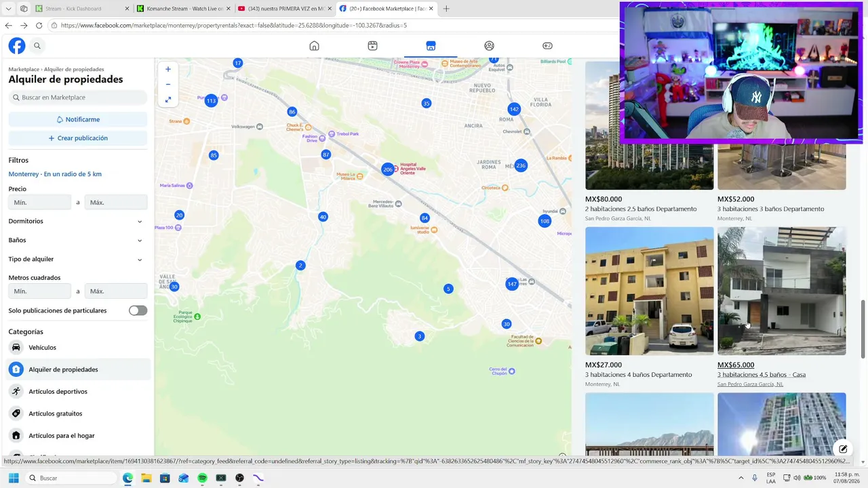
Task: Open File Explorer from the taskbar
Action: (x=146, y=478)
